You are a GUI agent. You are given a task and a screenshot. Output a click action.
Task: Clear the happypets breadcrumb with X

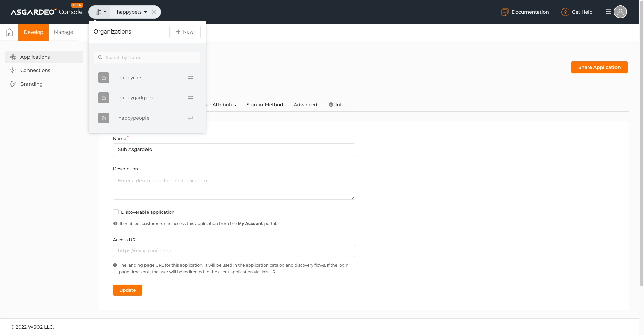pyautogui.click(x=154, y=12)
